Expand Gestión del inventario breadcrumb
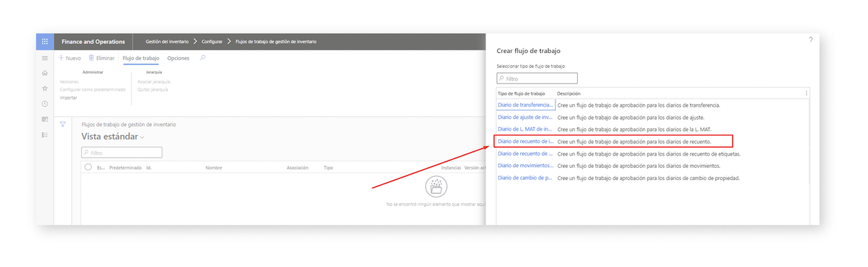 point(167,42)
